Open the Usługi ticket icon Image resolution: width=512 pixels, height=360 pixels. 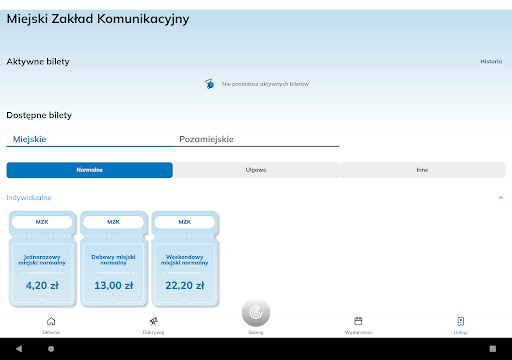461,321
